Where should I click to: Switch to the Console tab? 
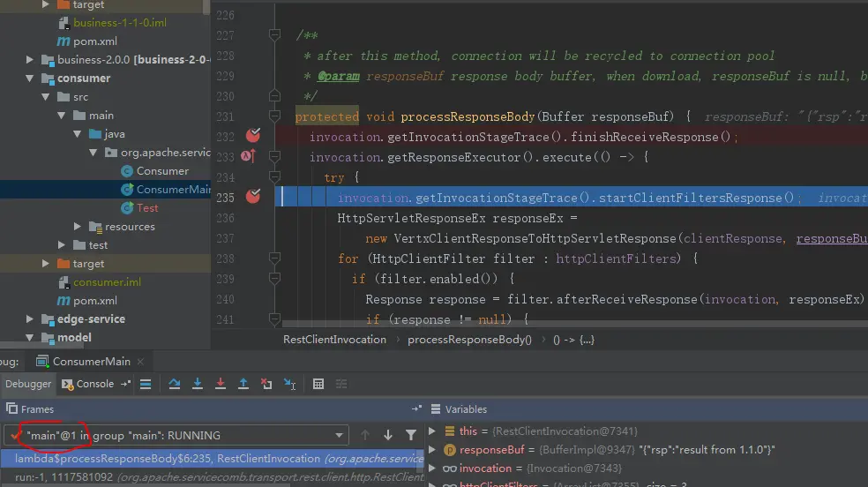(95, 384)
